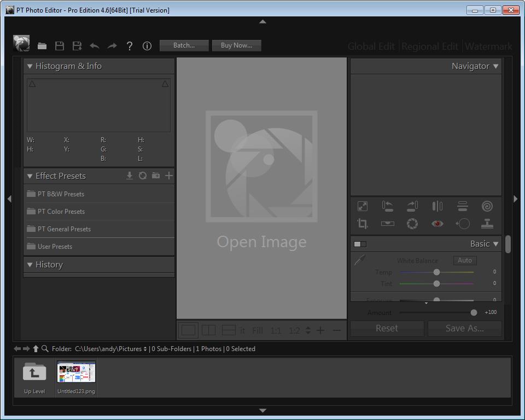Click the aperture lens tool icon
The width and height of the screenshot is (525, 420).
[x=412, y=224]
